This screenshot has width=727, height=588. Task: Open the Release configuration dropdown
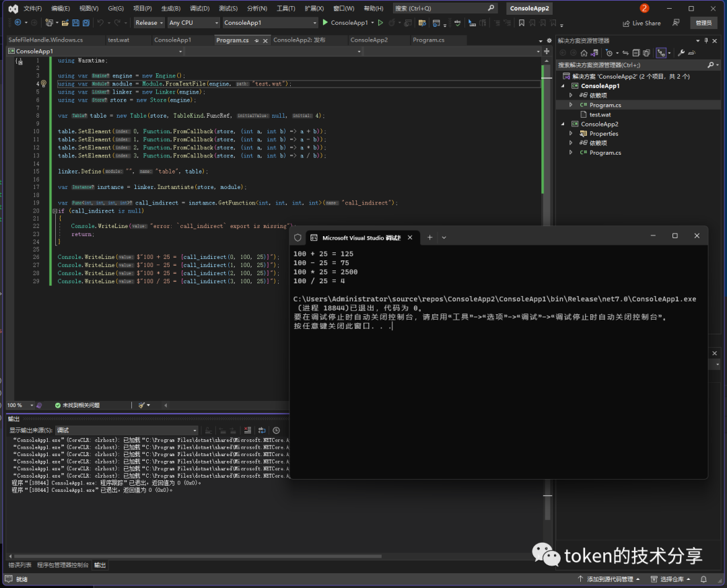148,23
